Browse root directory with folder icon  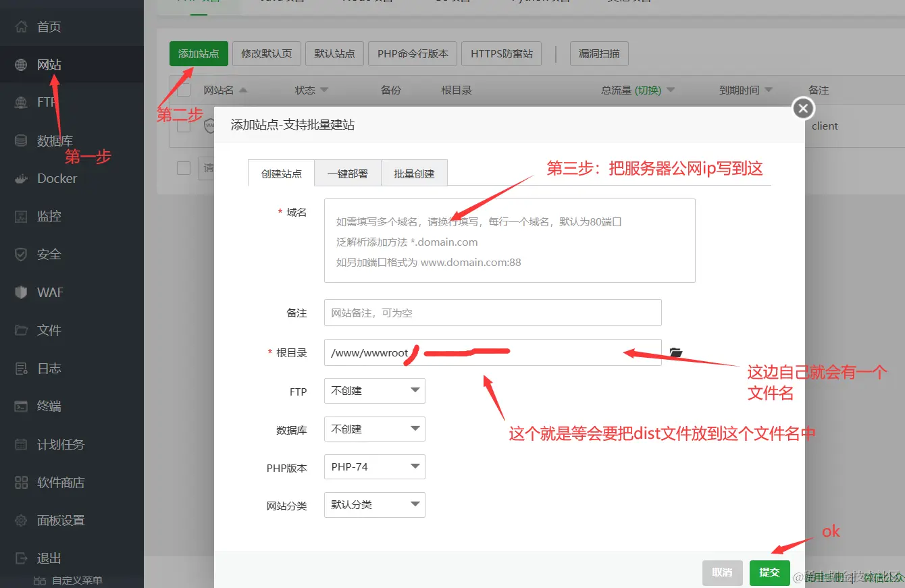pyautogui.click(x=676, y=352)
